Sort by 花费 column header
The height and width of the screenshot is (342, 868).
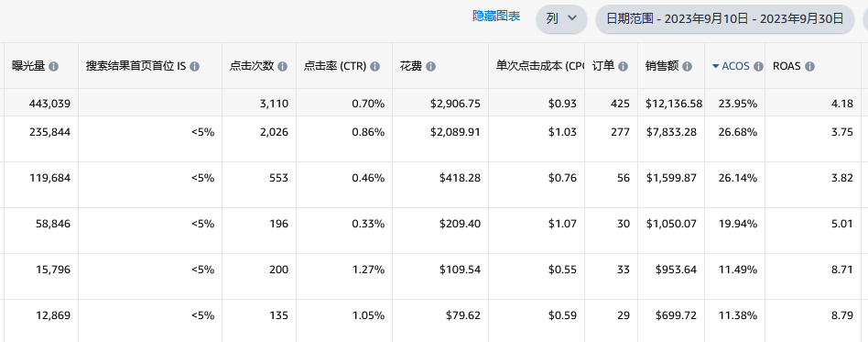point(411,67)
